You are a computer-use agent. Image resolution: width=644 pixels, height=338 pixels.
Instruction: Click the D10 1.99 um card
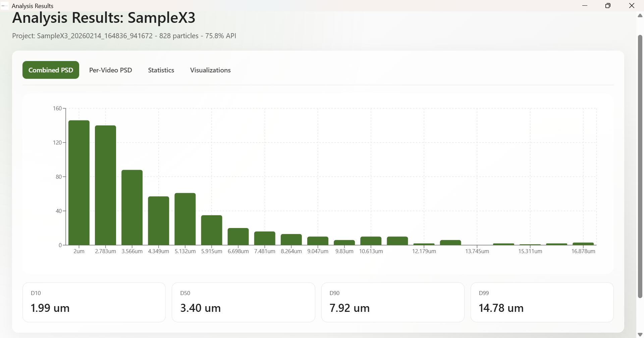[x=94, y=302]
